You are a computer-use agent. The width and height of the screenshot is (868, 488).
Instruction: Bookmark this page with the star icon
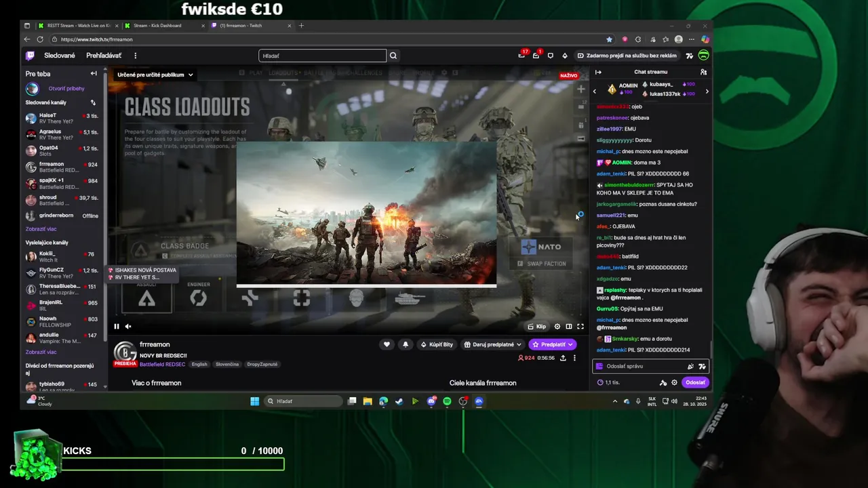point(609,39)
